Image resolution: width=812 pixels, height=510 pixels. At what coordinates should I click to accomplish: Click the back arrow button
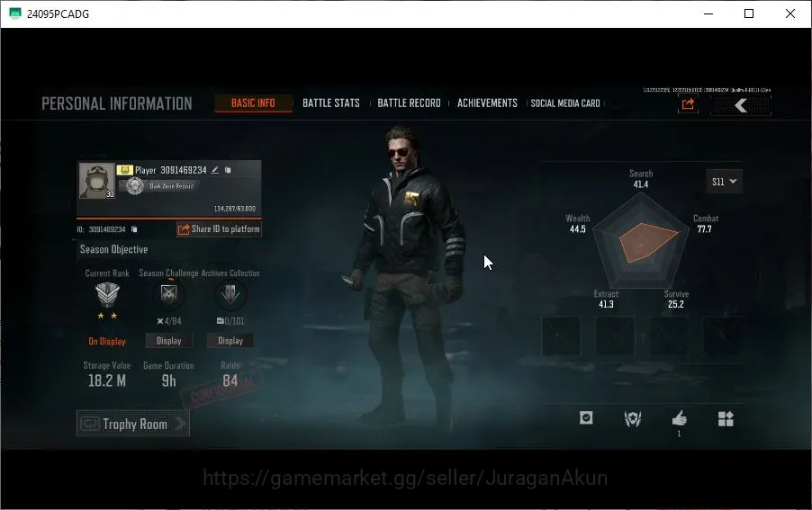tap(741, 105)
